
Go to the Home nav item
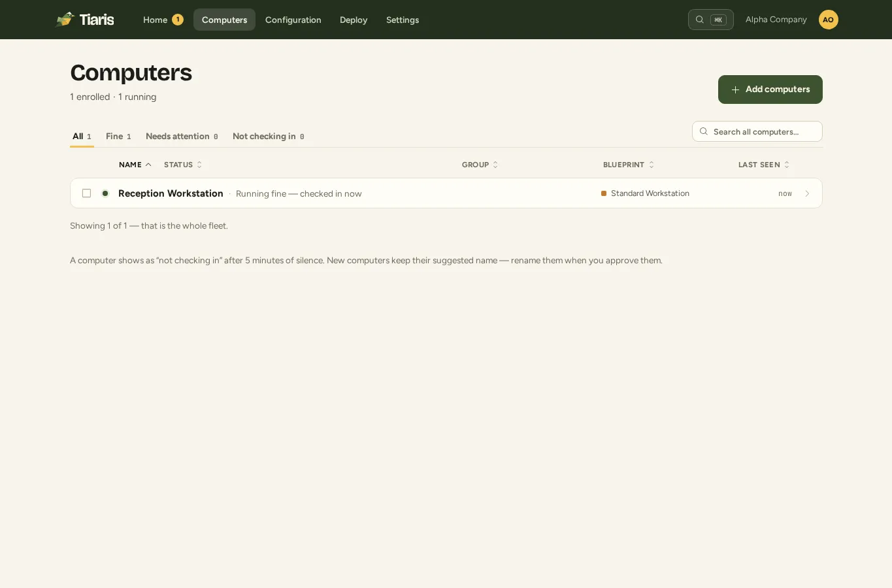tap(163, 20)
